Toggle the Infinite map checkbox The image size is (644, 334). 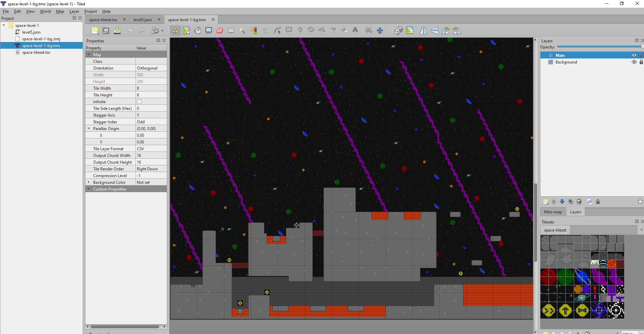(x=139, y=101)
